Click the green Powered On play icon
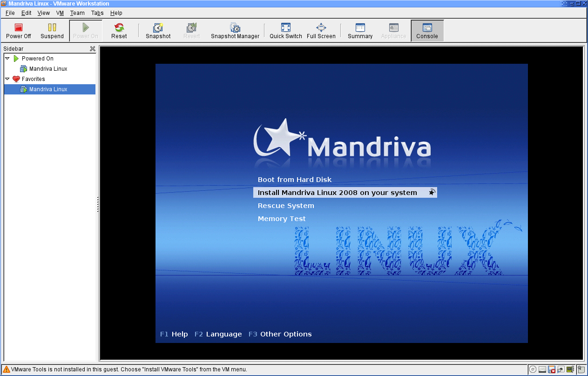This screenshot has width=588, height=376. coord(16,59)
